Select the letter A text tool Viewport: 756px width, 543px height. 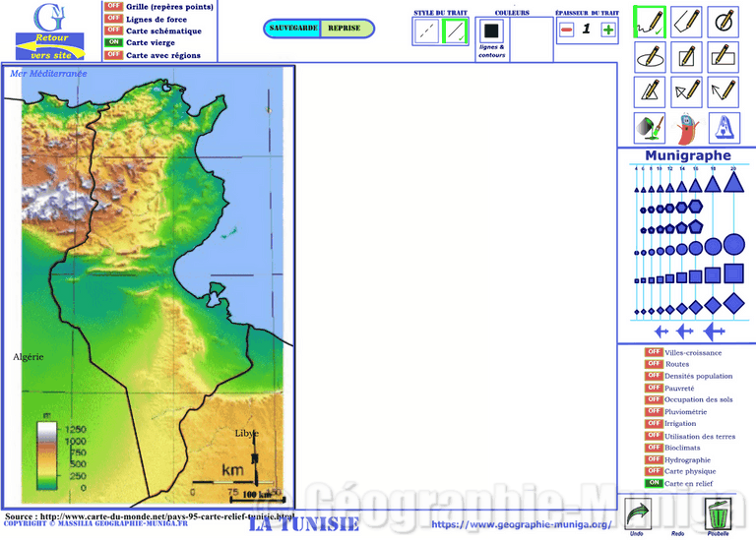click(x=724, y=128)
